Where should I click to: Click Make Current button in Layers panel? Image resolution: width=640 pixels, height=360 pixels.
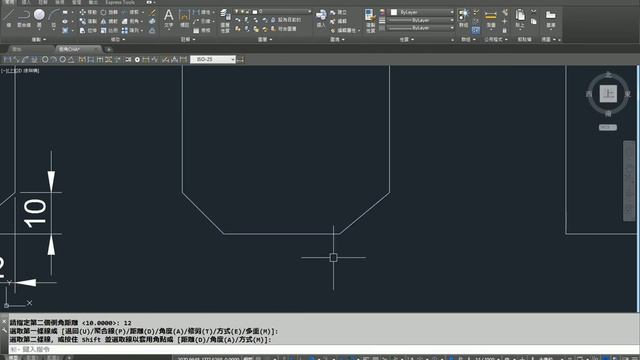tap(285, 20)
